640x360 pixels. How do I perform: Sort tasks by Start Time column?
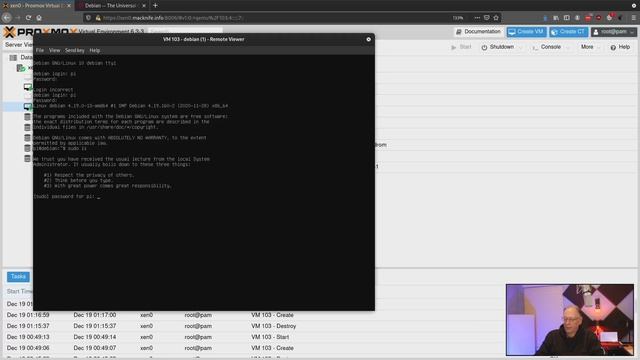[x=19, y=291]
